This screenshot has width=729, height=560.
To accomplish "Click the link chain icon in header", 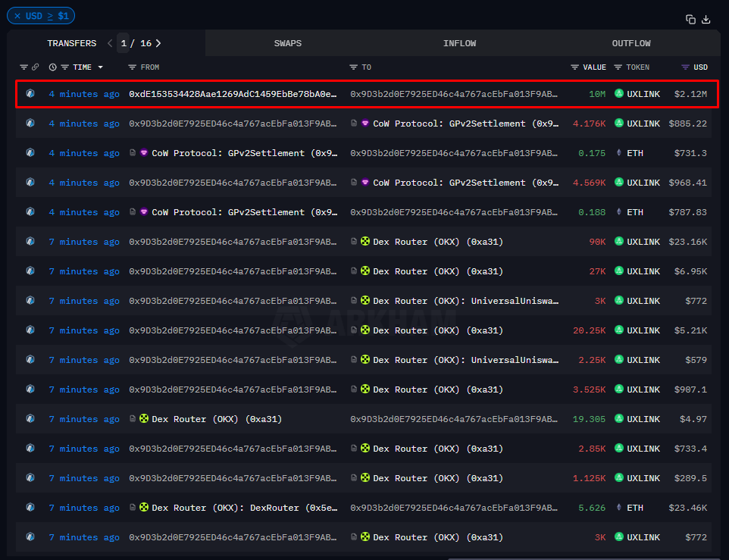I will (x=35, y=67).
